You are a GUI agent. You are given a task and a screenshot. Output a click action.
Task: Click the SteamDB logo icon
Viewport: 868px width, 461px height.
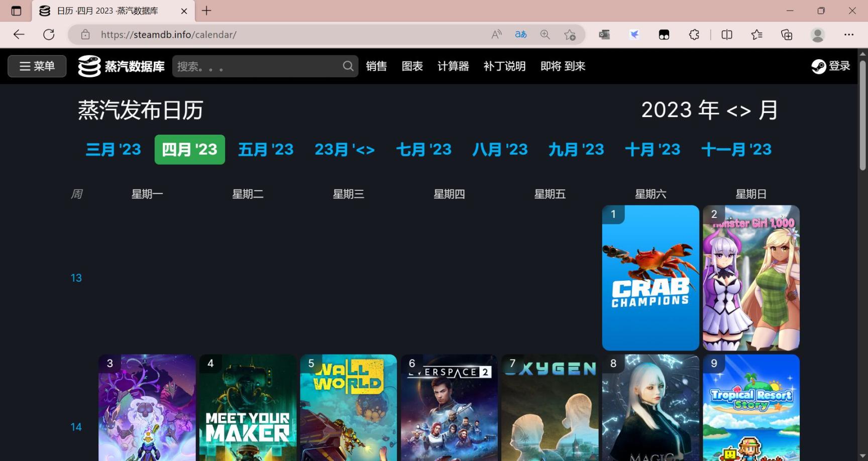tap(89, 66)
